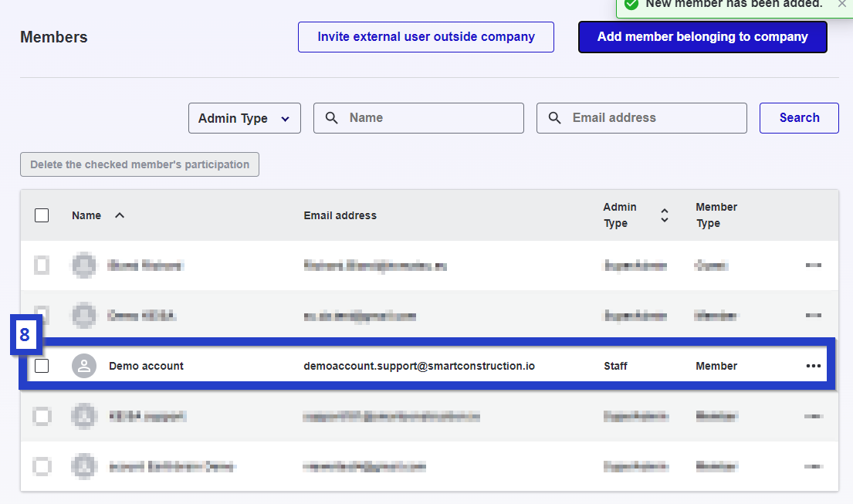The image size is (853, 504).
Task: Open the three-dot menu of first member row
Action: click(x=813, y=266)
